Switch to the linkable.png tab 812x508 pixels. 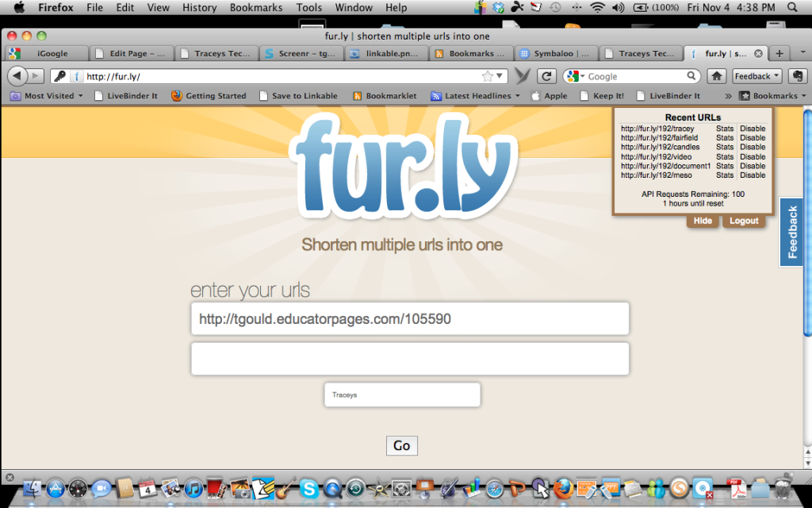tap(386, 53)
